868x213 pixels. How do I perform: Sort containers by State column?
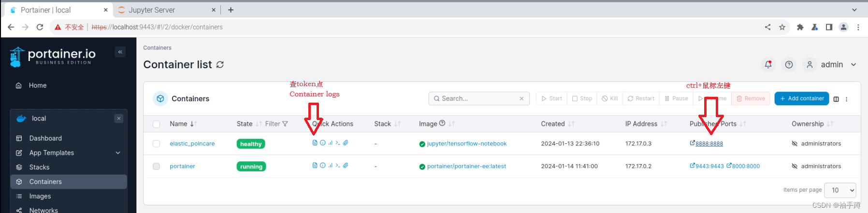[249, 124]
